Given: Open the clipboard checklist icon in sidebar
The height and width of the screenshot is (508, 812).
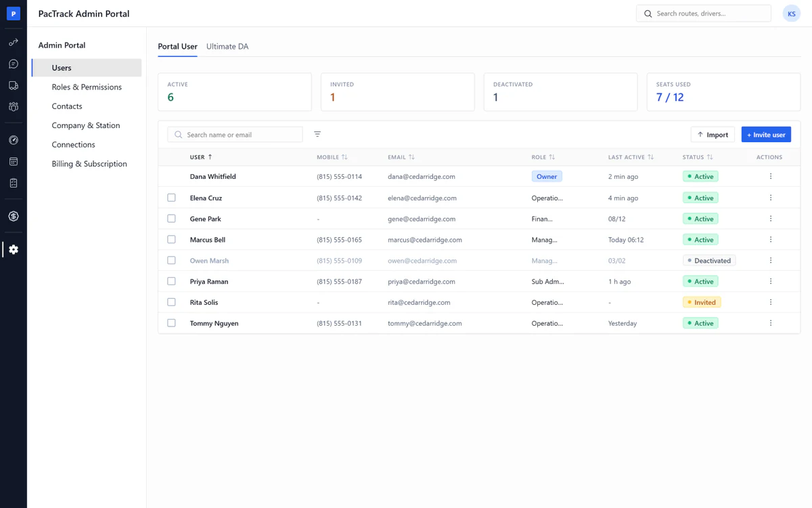Looking at the screenshot, I should [14, 183].
